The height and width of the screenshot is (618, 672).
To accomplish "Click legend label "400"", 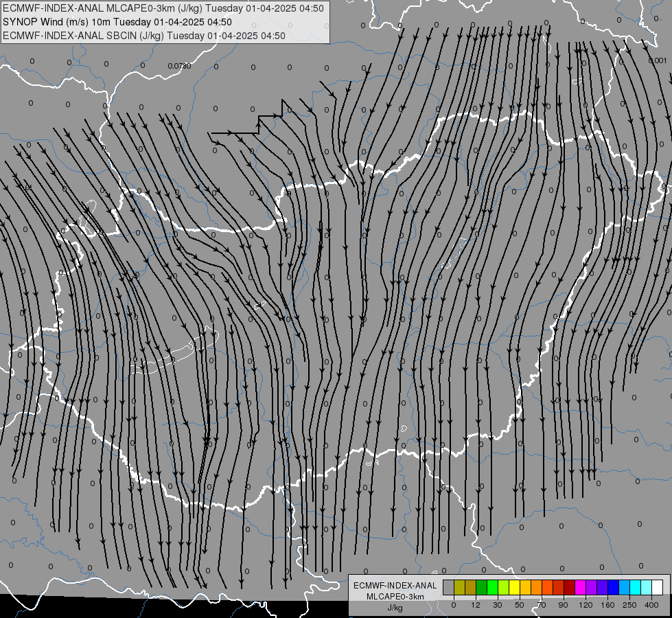I will pos(651,605).
